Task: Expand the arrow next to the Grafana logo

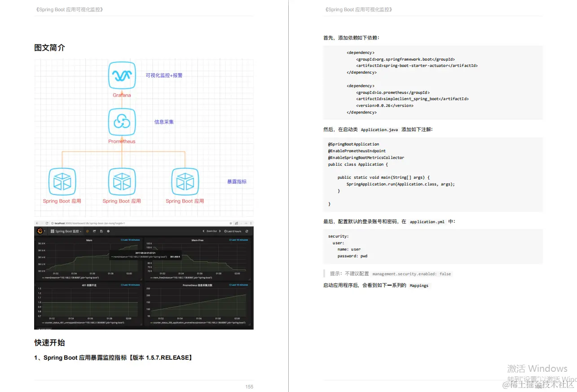Action: [45, 231]
